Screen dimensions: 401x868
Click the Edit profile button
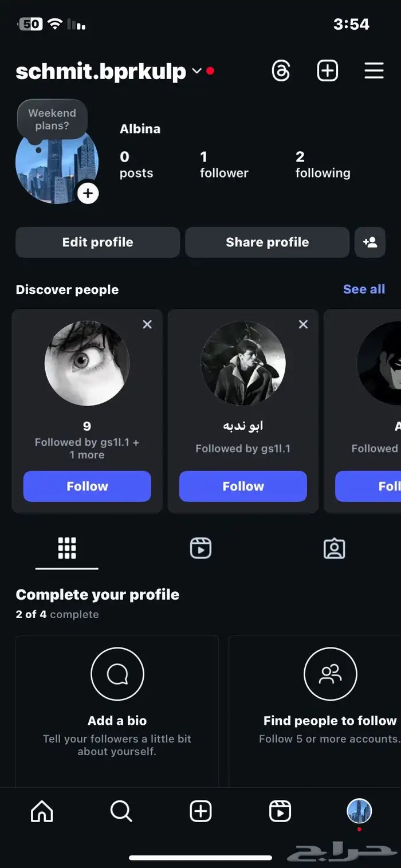tap(97, 242)
